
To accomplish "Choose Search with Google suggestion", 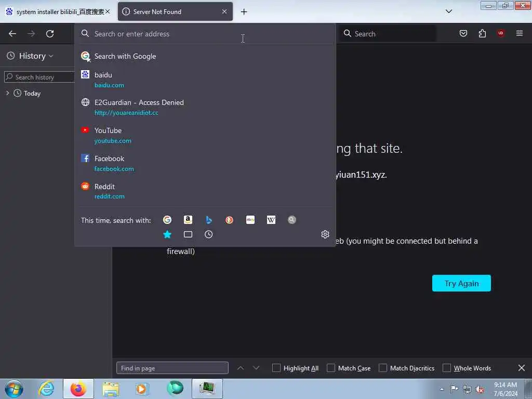I will click(205, 56).
